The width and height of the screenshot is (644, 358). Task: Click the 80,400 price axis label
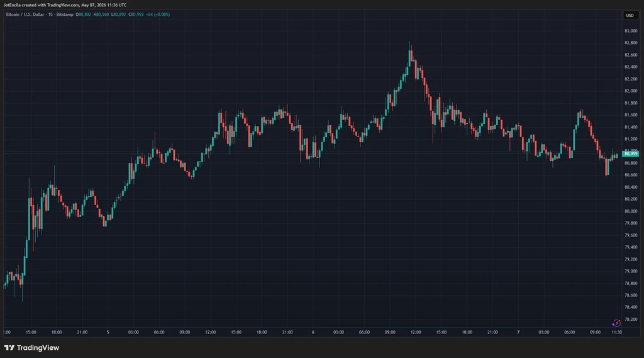tap(631, 187)
